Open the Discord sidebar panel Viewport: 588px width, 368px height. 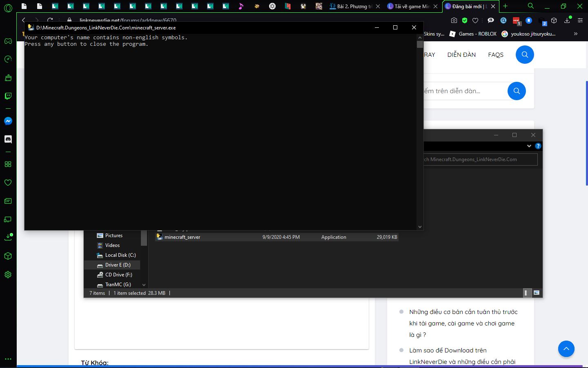pyautogui.click(x=8, y=139)
